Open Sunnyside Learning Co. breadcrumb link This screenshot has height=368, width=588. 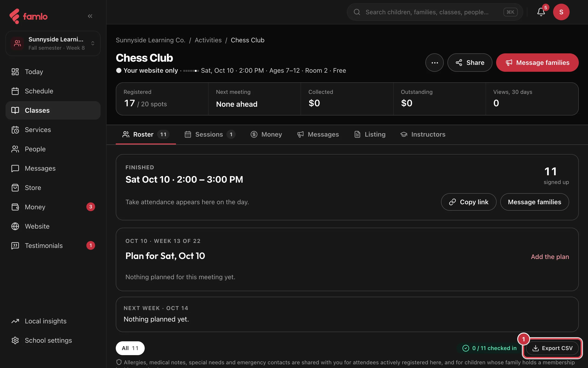point(150,40)
